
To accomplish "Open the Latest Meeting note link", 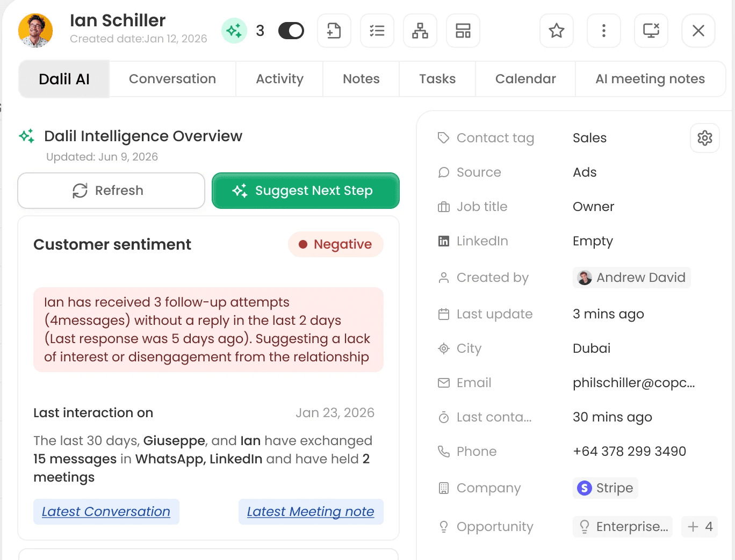I will tap(311, 512).
